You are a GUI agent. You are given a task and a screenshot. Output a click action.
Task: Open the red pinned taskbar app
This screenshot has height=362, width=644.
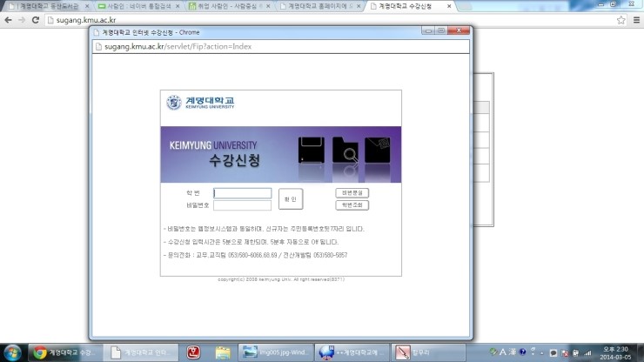pos(193,352)
